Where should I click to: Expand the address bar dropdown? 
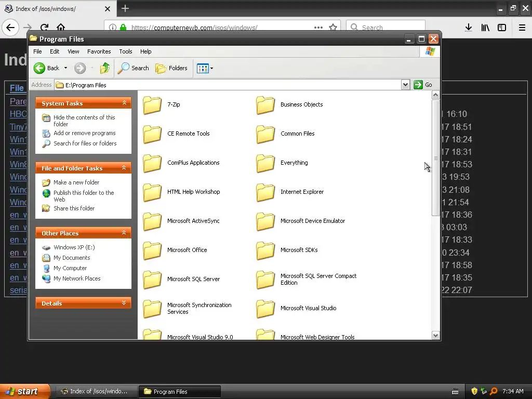[405, 85]
